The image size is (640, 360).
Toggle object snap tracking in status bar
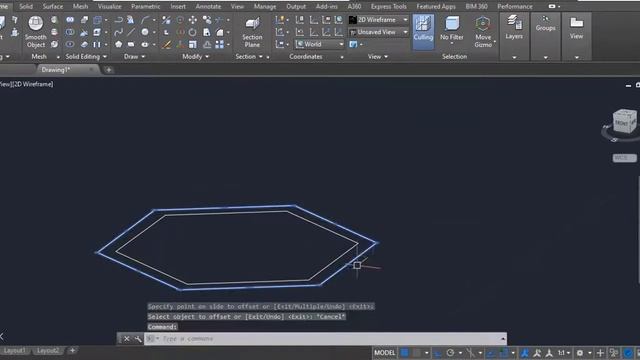coord(491,353)
